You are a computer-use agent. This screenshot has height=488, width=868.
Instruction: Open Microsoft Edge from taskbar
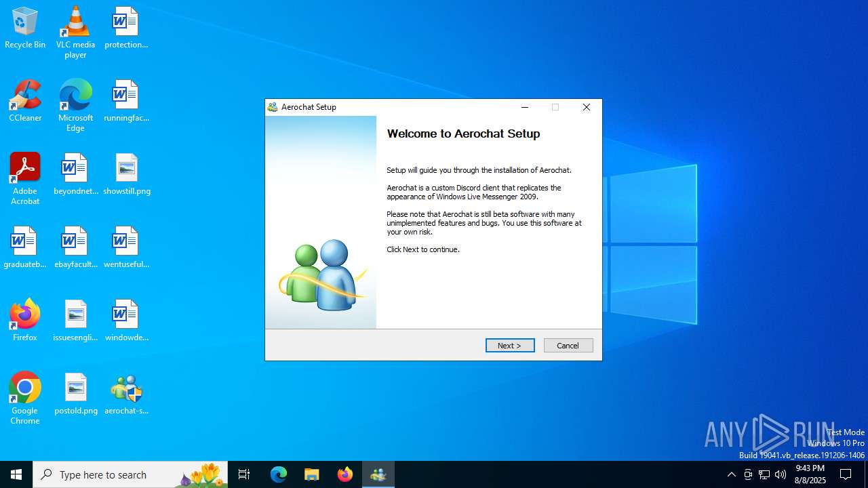coord(279,474)
